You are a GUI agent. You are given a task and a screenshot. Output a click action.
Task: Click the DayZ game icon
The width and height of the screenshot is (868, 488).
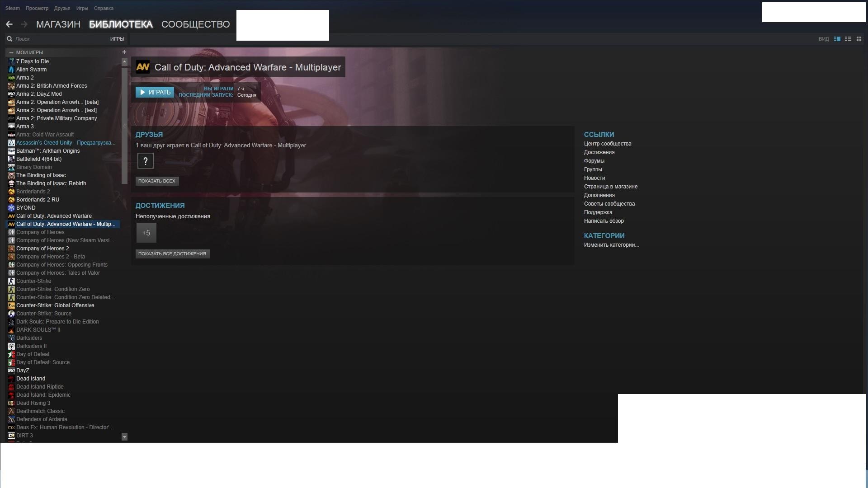(11, 371)
